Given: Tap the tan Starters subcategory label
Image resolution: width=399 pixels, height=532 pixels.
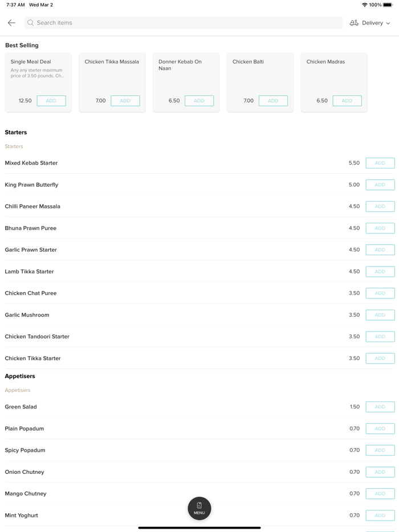Looking at the screenshot, I should 14,146.
